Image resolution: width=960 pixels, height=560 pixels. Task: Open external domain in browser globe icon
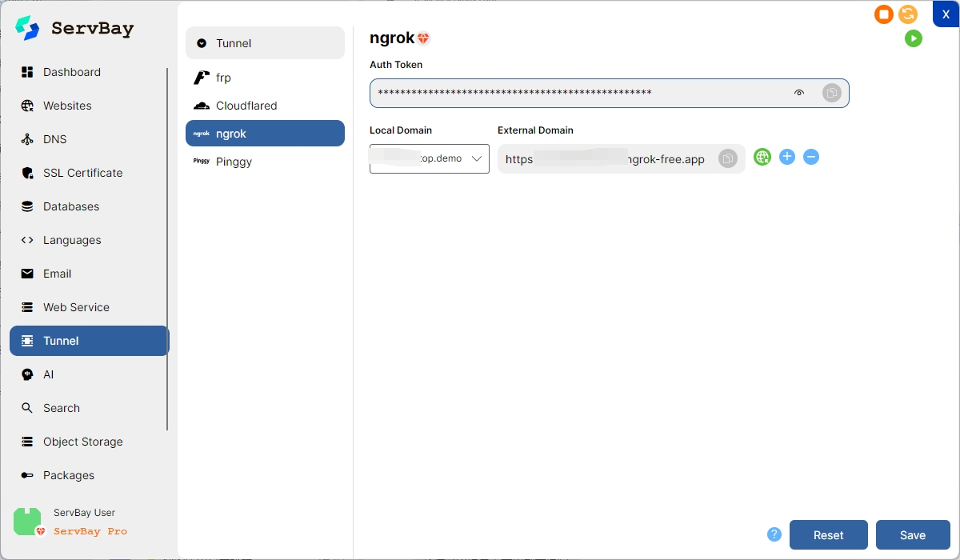point(762,157)
